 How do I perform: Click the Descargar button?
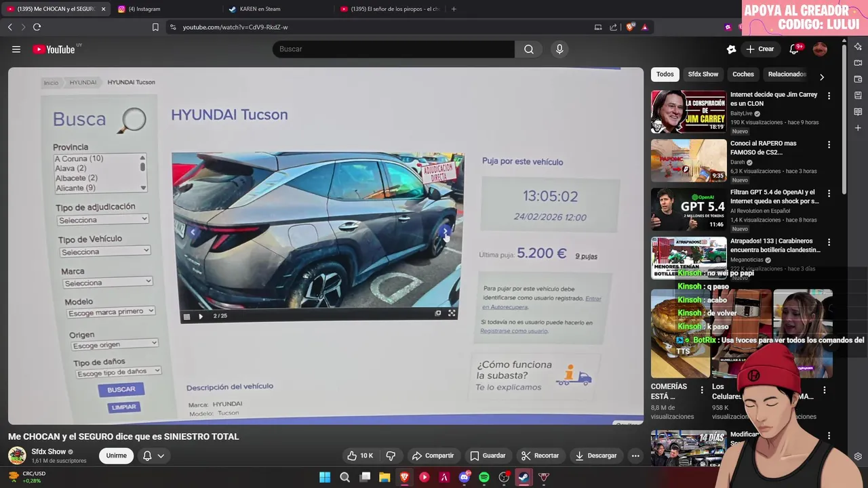596,455
